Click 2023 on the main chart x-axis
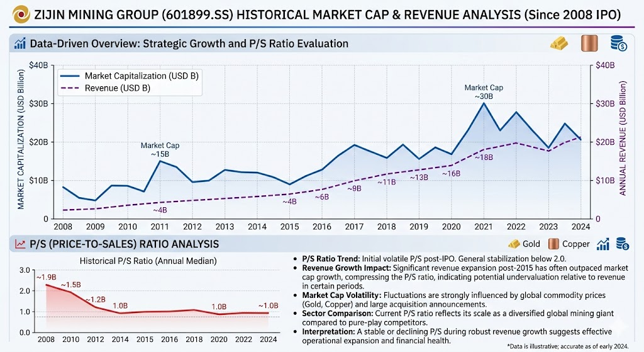Screen dimensions: 644x352 pos(548,227)
